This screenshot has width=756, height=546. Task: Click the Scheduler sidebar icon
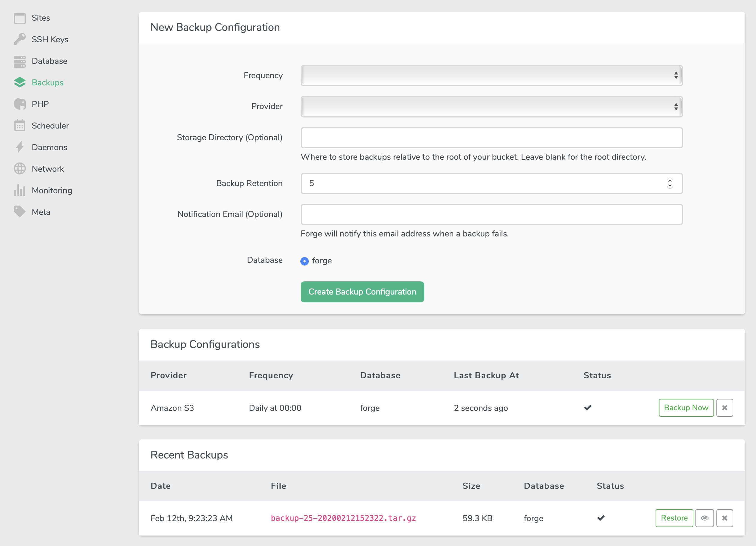(20, 126)
